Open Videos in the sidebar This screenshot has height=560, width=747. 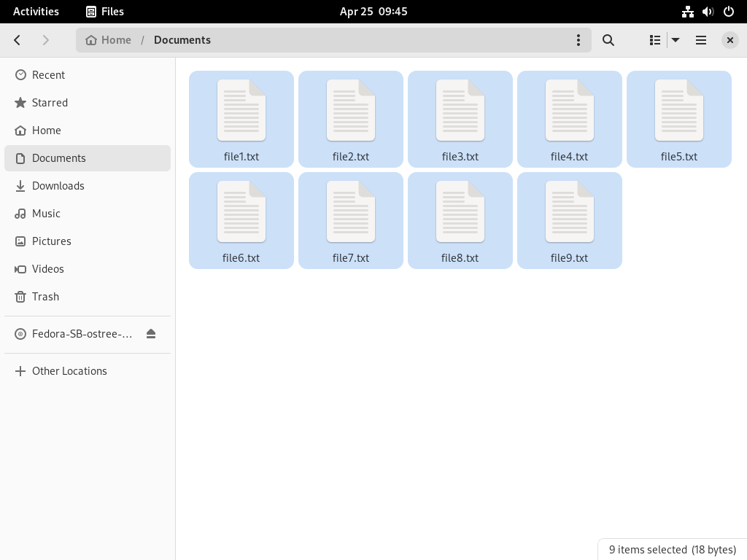(88, 268)
